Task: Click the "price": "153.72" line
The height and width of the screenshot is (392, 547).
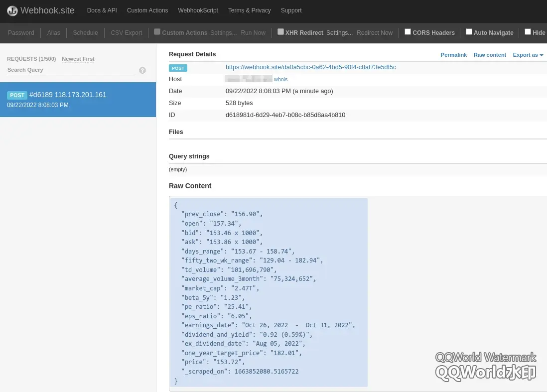Action: pyautogui.click(x=213, y=362)
